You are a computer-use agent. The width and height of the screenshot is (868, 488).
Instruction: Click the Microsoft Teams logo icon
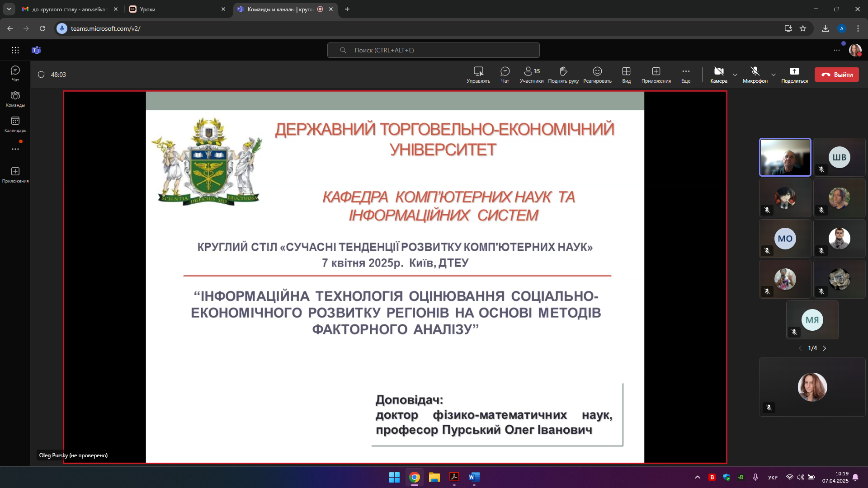click(x=36, y=50)
